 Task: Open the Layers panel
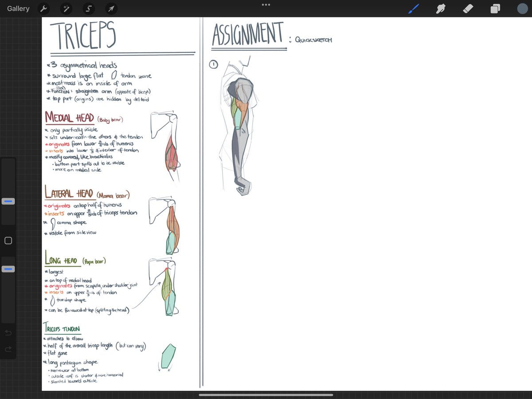495,8
